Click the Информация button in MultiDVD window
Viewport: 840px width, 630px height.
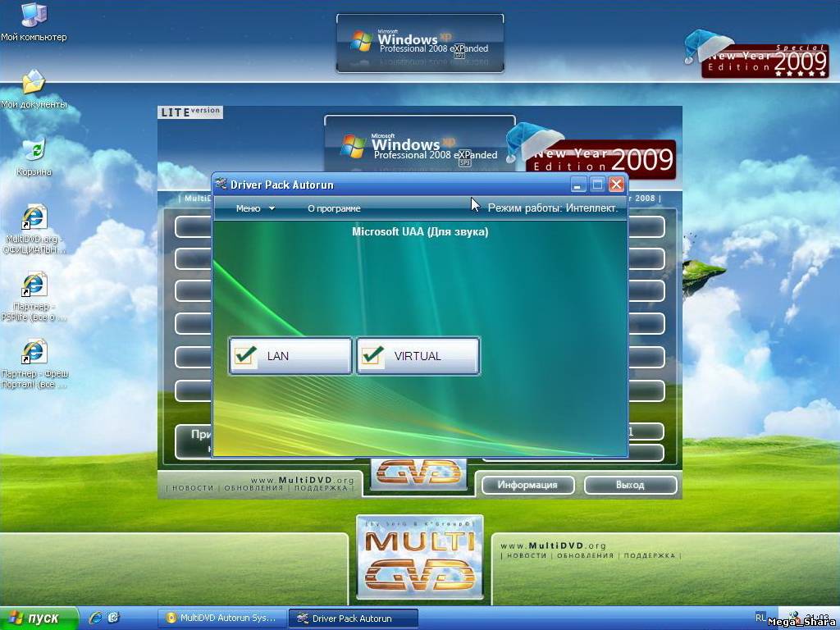pyautogui.click(x=527, y=485)
